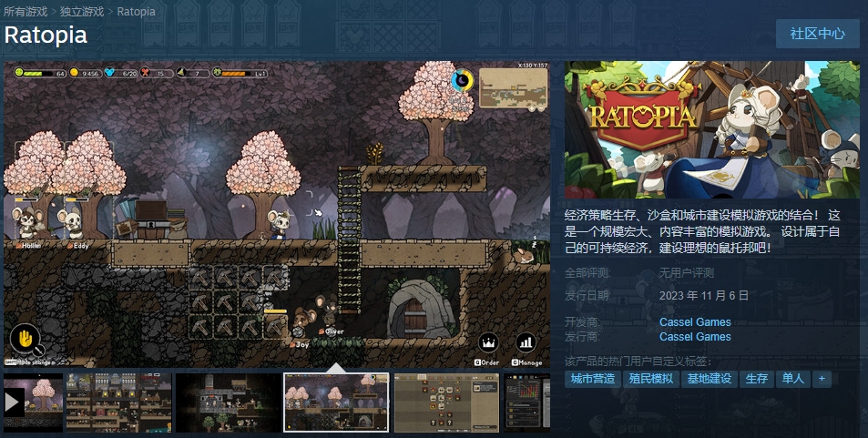Click the red crossed tools counter icon
Viewport: 868px width, 438px height.
145,73
